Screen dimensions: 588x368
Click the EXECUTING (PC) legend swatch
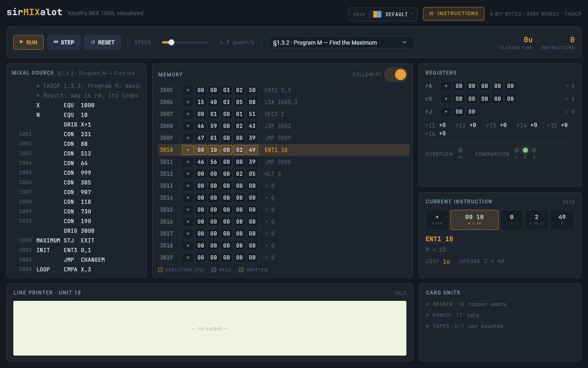(x=160, y=270)
